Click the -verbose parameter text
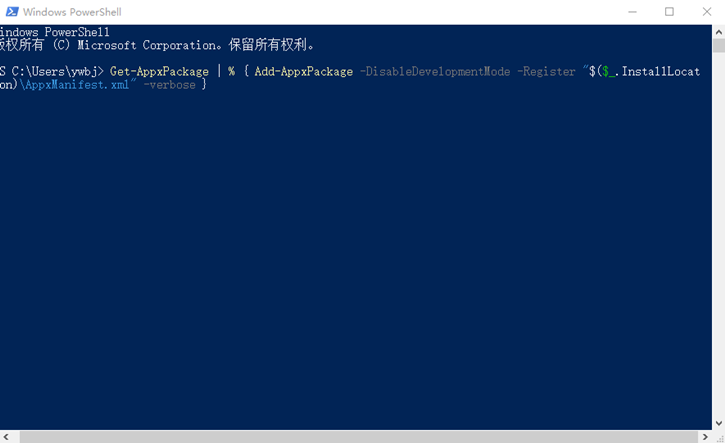The height and width of the screenshot is (443, 725). (168, 85)
